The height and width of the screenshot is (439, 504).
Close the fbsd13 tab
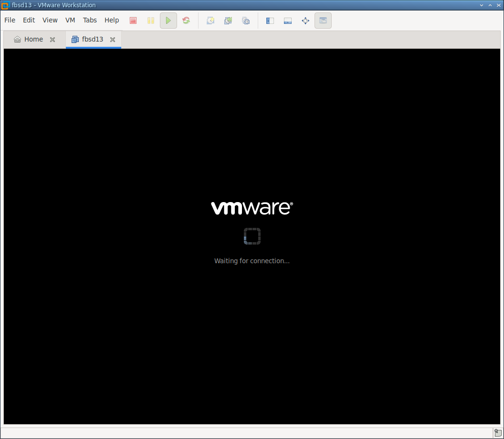tap(113, 40)
